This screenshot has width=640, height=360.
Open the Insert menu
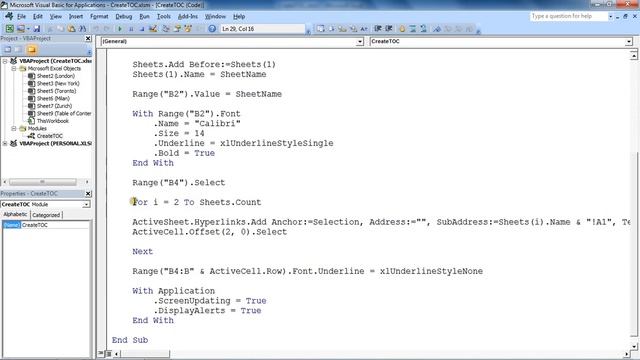[x=76, y=16]
